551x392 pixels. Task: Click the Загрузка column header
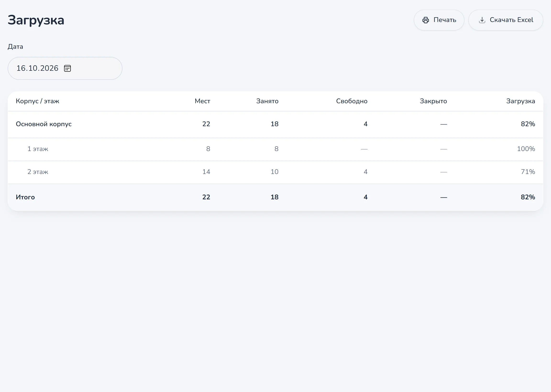pos(520,101)
